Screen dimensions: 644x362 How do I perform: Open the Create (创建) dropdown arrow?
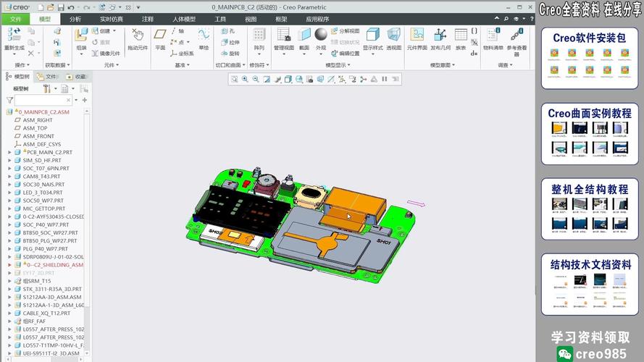point(114,31)
